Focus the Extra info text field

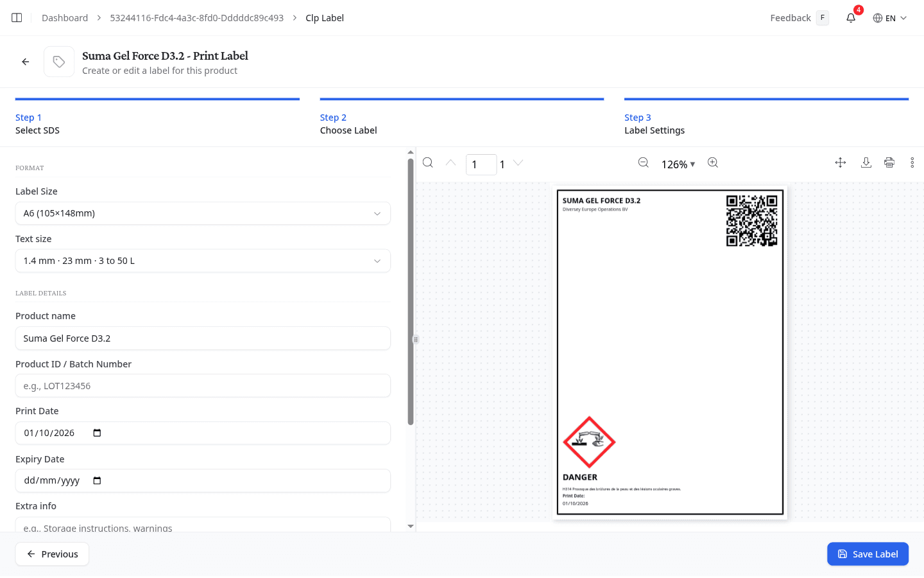click(203, 525)
